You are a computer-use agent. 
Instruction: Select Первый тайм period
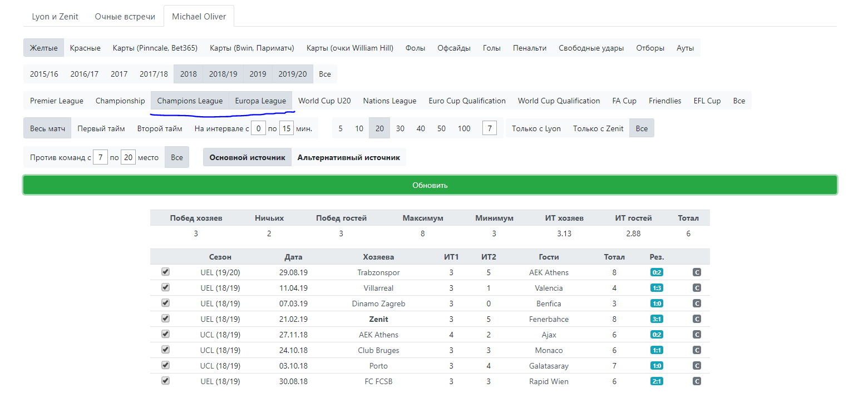pyautogui.click(x=101, y=128)
